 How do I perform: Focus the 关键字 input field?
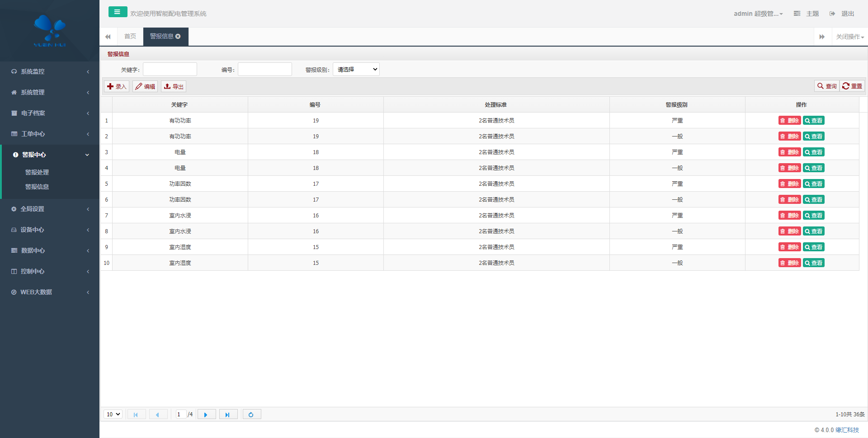(170, 70)
